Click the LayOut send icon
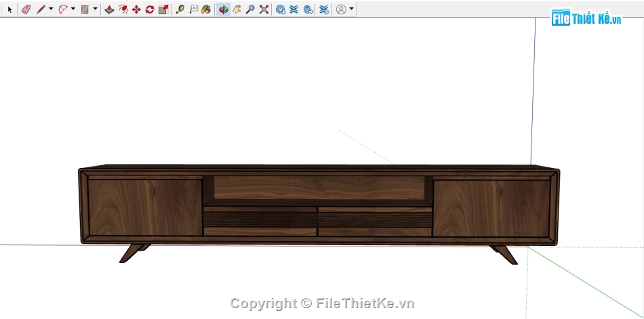The image size is (644, 319). pyautogui.click(x=308, y=9)
